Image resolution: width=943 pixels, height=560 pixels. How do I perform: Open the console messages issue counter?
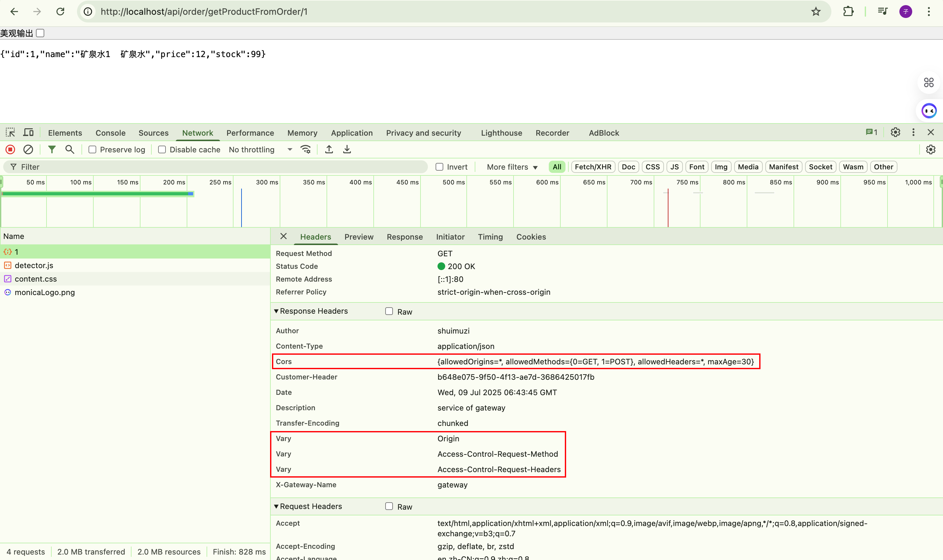tap(871, 132)
